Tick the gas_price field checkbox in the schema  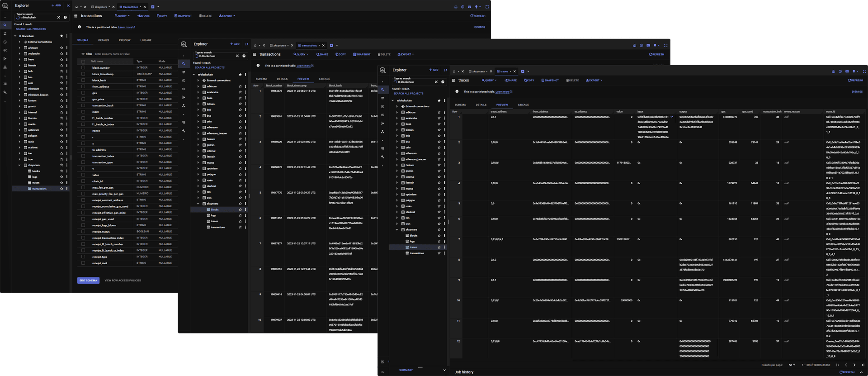pos(83,99)
